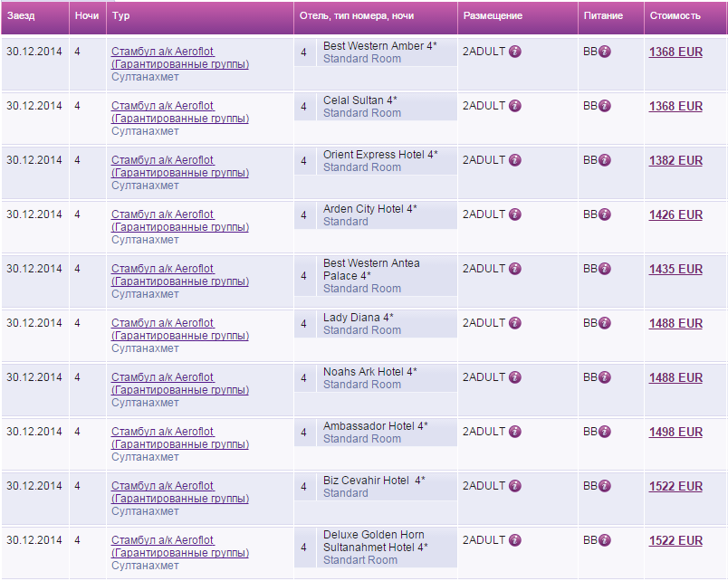Open 2ADULT help icon in Orient Express Hotel row
The image size is (728, 581).
[x=514, y=160]
